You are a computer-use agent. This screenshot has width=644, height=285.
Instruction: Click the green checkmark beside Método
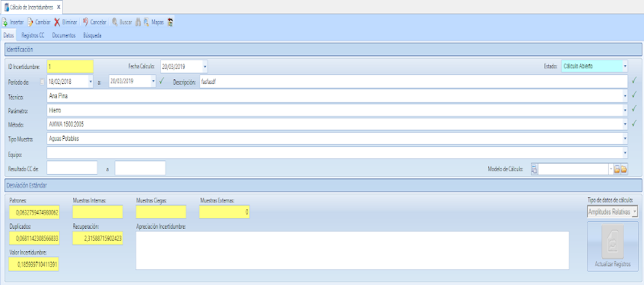[634, 123]
